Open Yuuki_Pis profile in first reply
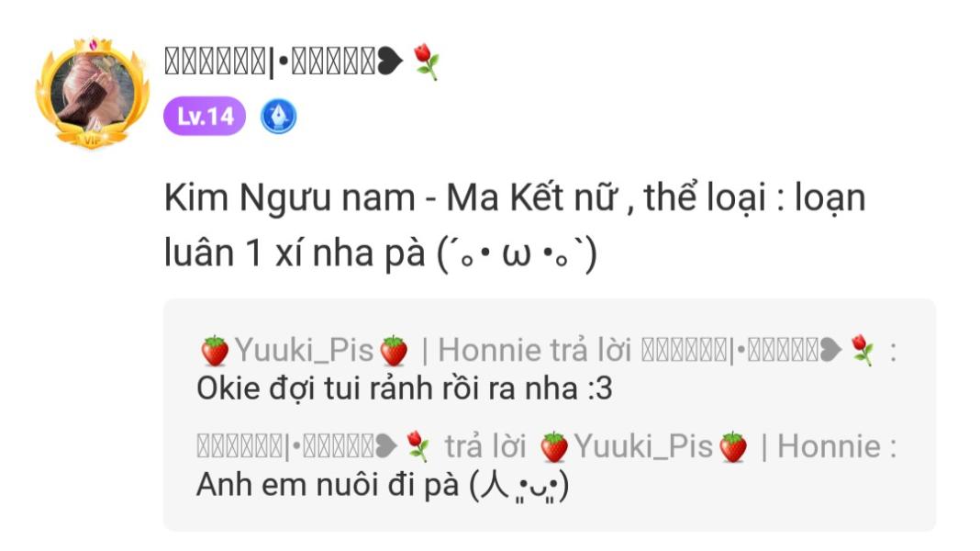The width and height of the screenshot is (980, 551). pos(305,350)
